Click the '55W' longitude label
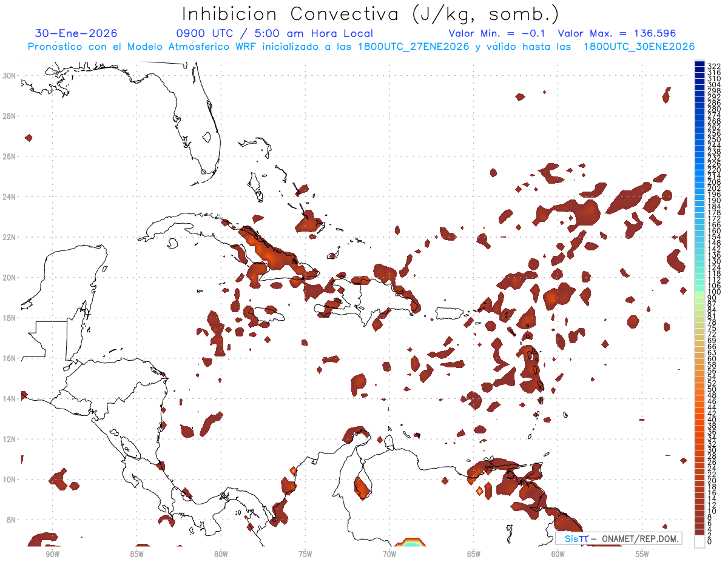 pos(642,554)
